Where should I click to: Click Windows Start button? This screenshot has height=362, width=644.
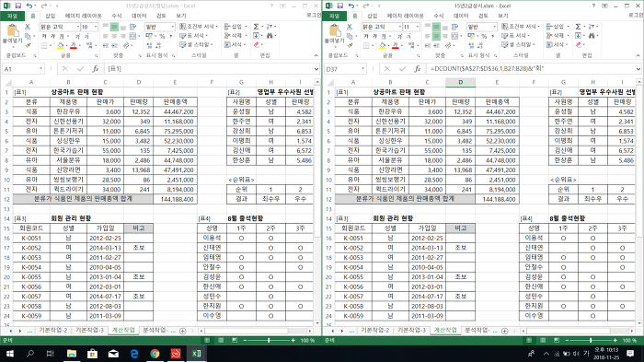tap(9, 354)
